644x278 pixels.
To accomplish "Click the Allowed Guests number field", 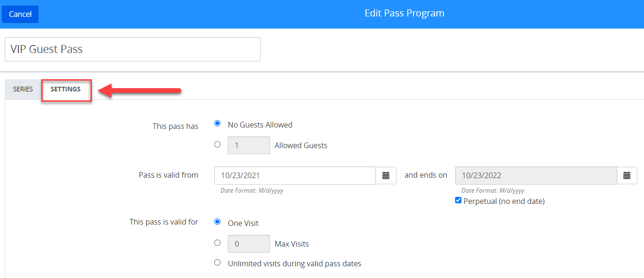I will [248, 145].
